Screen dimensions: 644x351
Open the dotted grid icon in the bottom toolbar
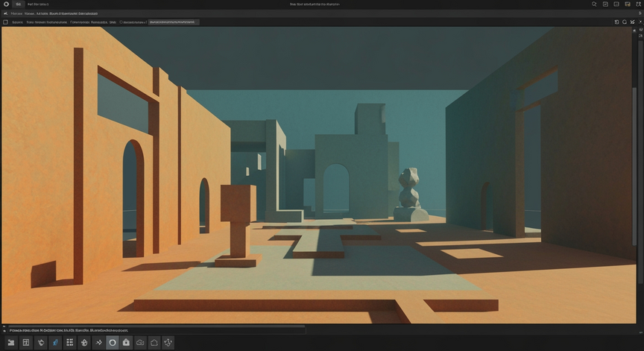click(70, 342)
